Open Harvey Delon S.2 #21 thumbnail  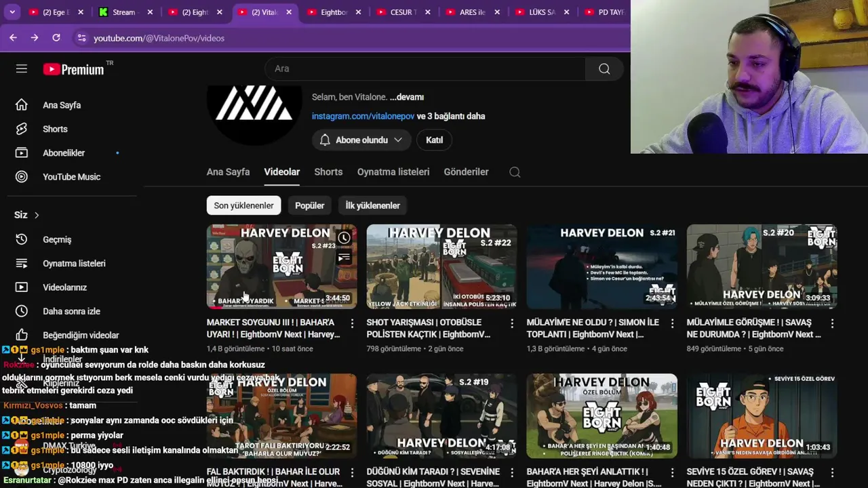click(601, 266)
